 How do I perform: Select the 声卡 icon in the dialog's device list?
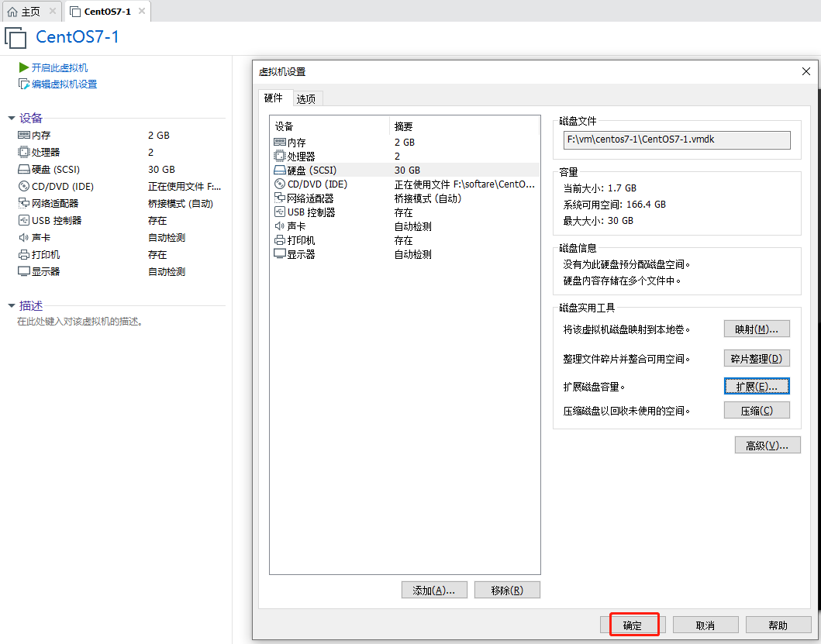(x=280, y=226)
